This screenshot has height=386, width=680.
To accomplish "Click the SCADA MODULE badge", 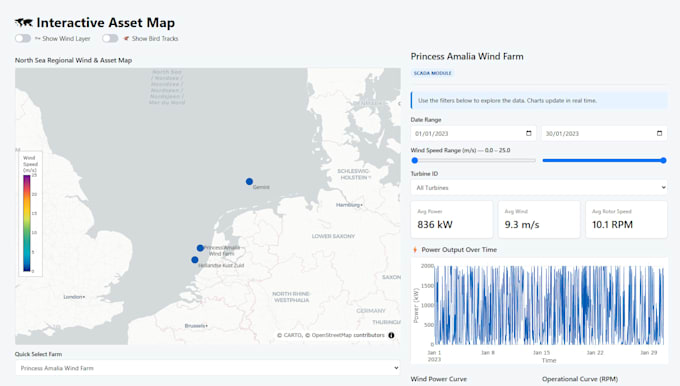I will point(432,73).
